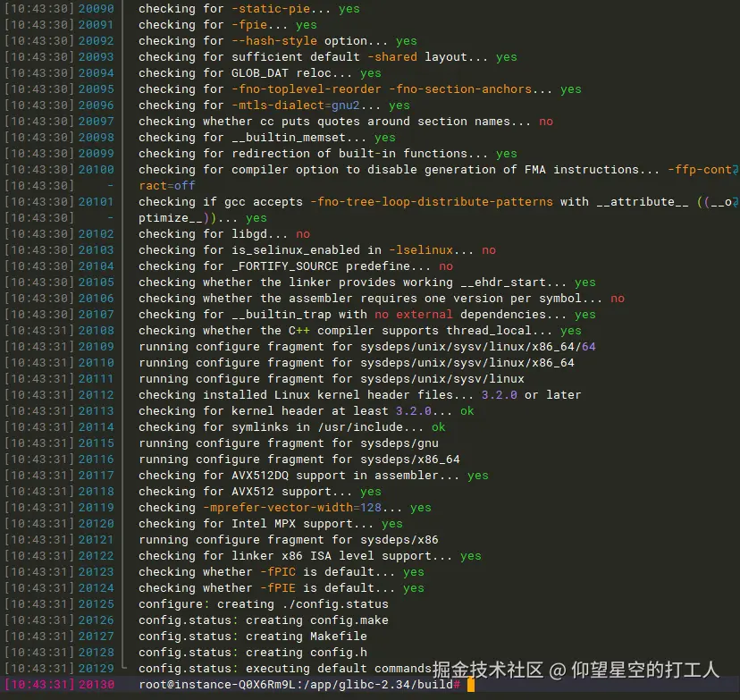Click line number 20118
Screen dimensions: 740x700
tap(96, 492)
